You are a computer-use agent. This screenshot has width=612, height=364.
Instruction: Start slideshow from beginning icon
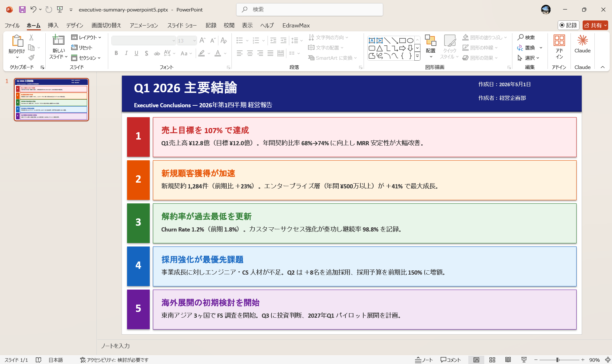60,10
